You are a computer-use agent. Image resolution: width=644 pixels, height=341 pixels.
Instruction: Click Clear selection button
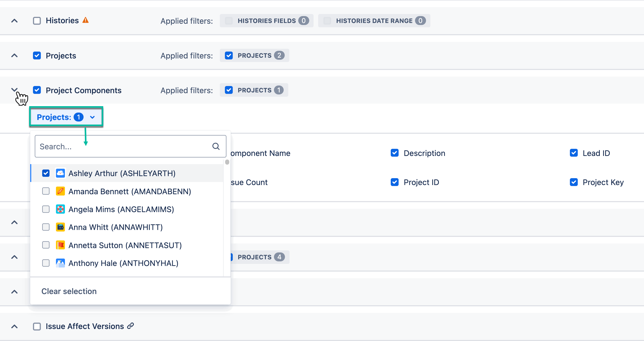69,291
